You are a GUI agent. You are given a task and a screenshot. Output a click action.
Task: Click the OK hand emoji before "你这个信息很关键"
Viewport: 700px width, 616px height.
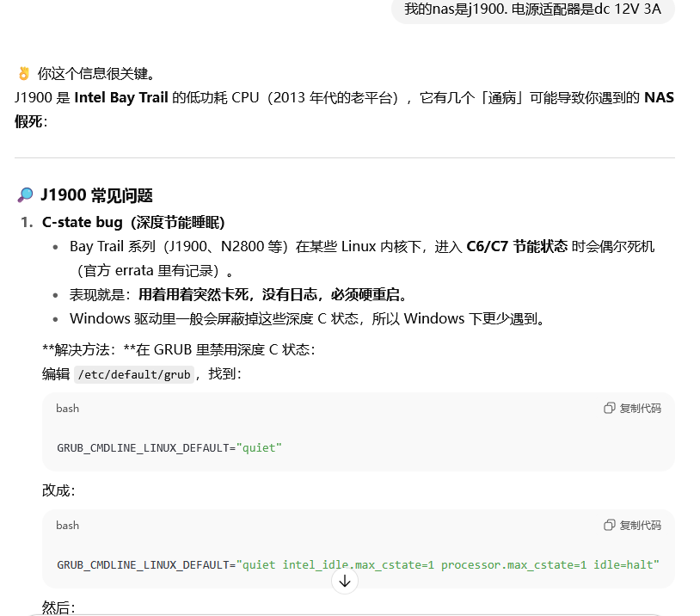24,73
